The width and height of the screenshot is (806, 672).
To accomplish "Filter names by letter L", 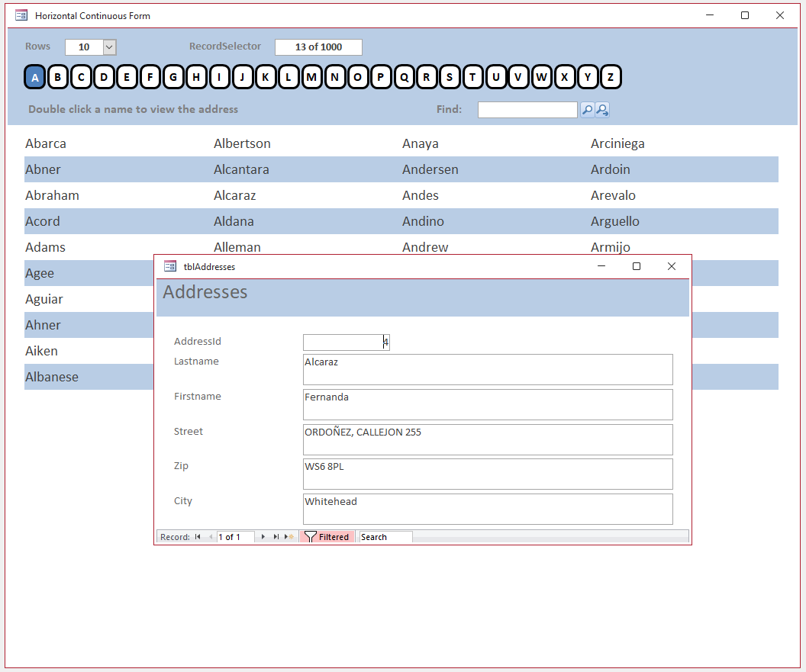I will point(289,77).
